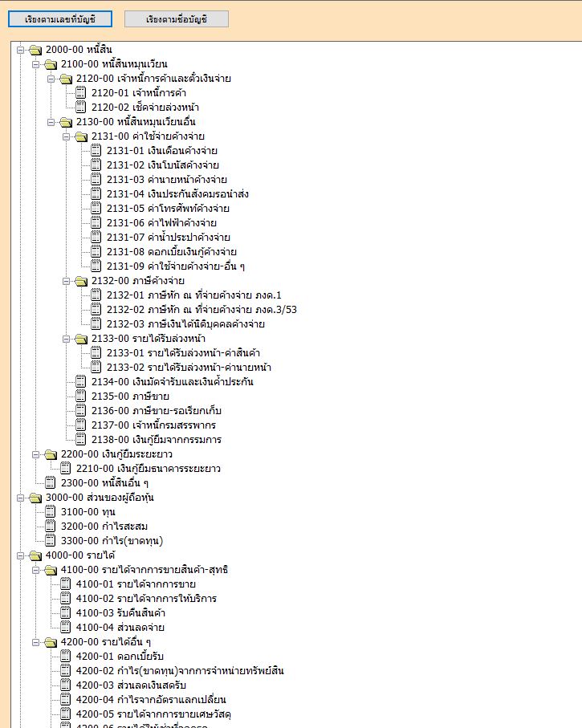Click the folder icon for 3000-00 ส่วนของผู้ถือหุ้น

point(35,498)
